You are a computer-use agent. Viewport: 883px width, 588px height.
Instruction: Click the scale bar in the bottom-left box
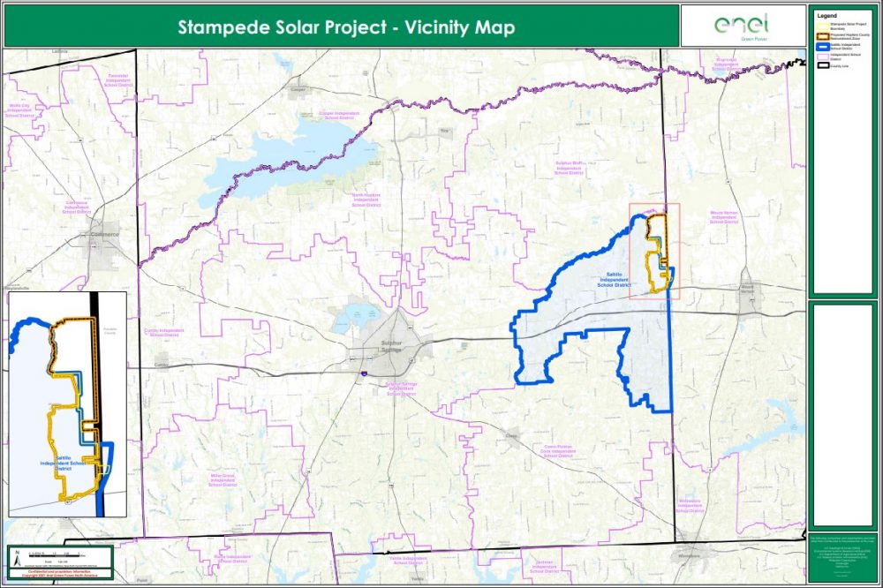(x=55, y=554)
